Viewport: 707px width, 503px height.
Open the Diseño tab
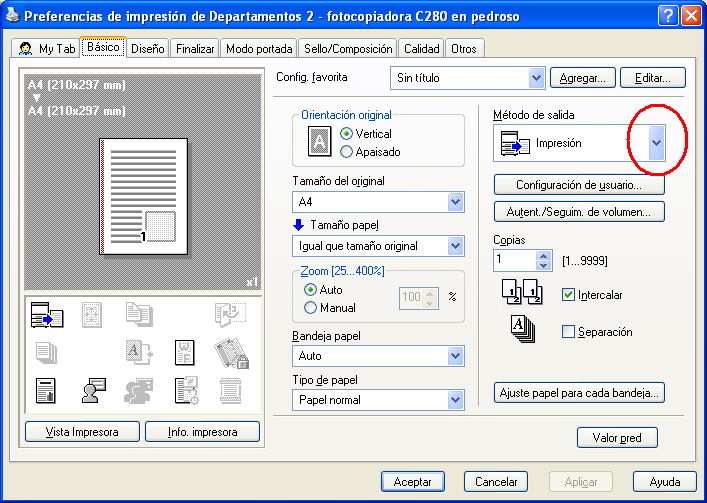[x=148, y=49]
